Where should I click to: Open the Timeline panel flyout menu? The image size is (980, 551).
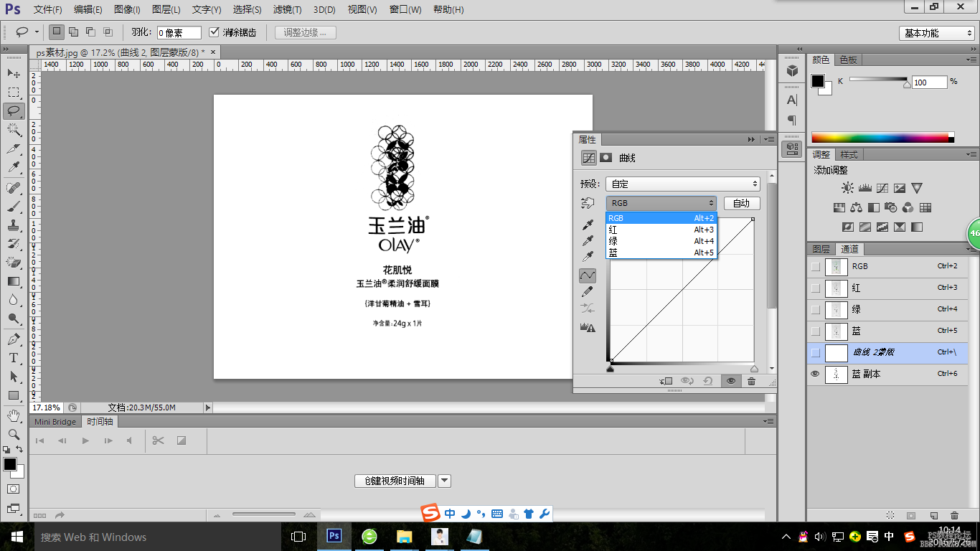[769, 421]
